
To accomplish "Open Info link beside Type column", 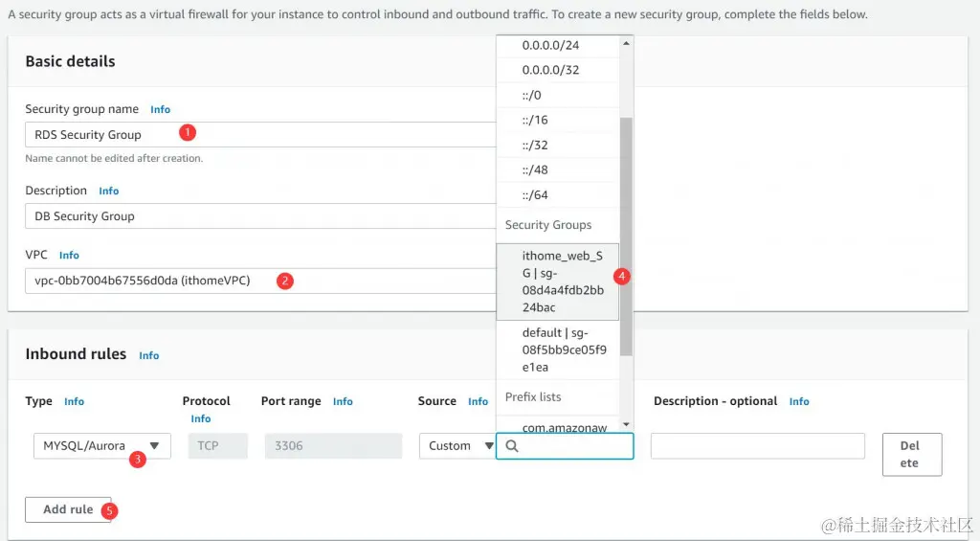I will pyautogui.click(x=74, y=401).
